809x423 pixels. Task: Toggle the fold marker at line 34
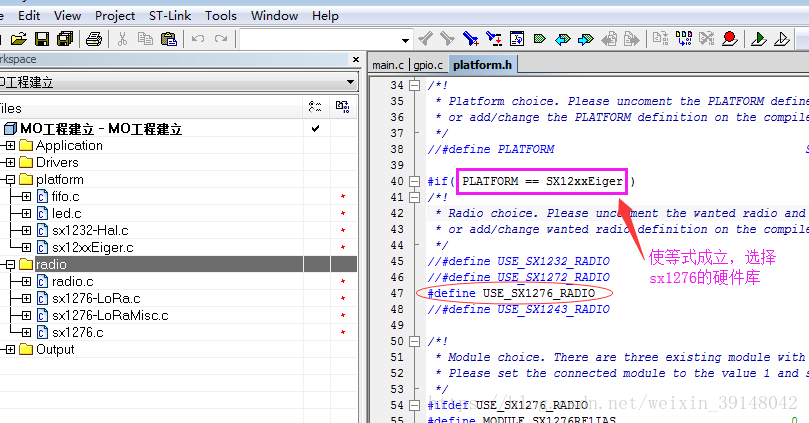coord(414,85)
